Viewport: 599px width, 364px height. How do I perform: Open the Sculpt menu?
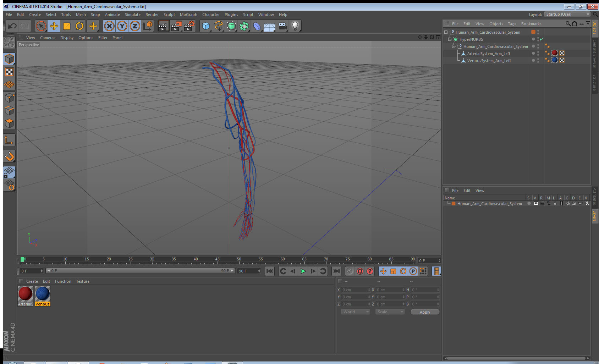[169, 15]
